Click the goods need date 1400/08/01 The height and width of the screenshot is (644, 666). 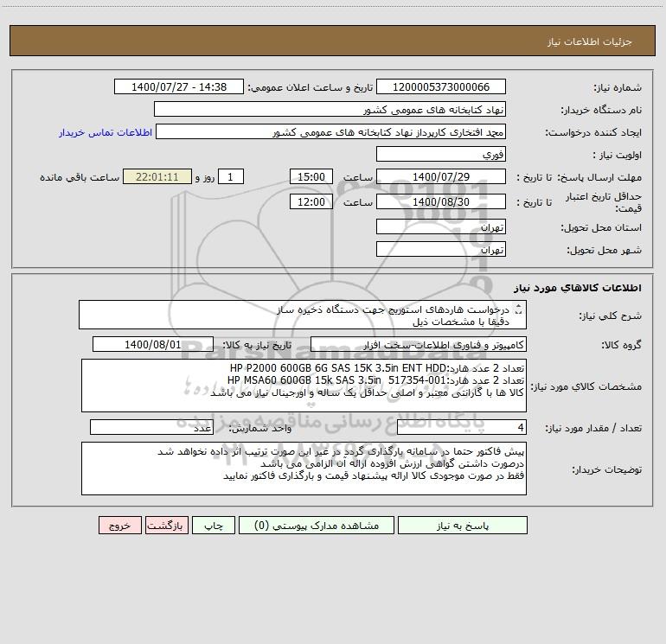pos(153,344)
